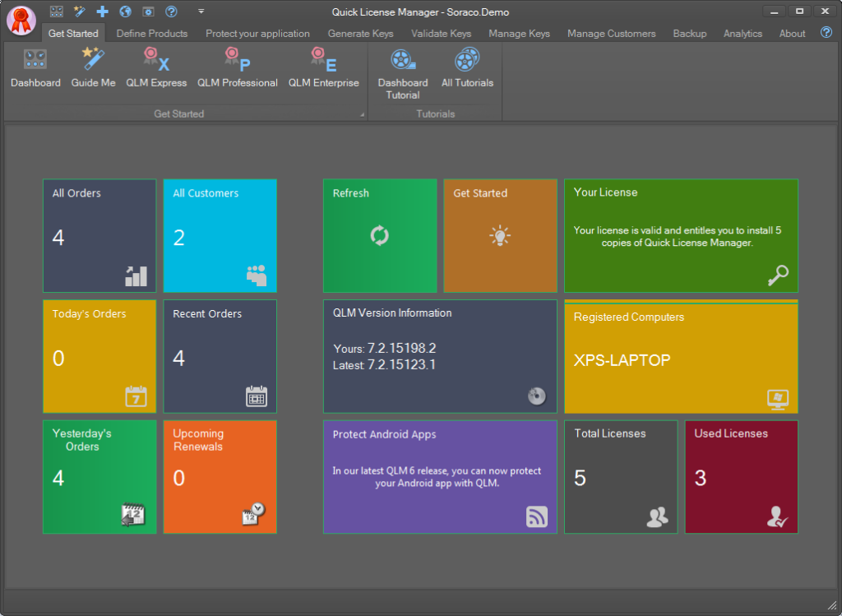This screenshot has height=616, width=842.
Task: Expand the quick access toolbar dropdown arrow
Action: coord(201,12)
